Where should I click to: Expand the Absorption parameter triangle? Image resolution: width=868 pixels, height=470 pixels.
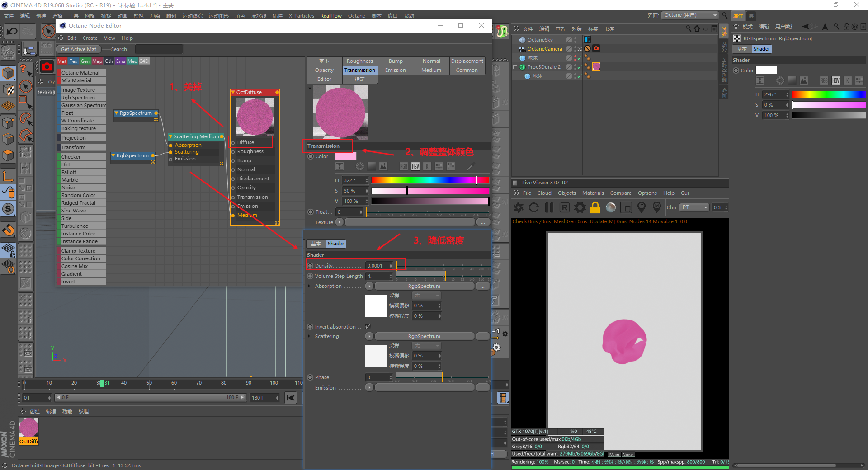click(x=309, y=286)
